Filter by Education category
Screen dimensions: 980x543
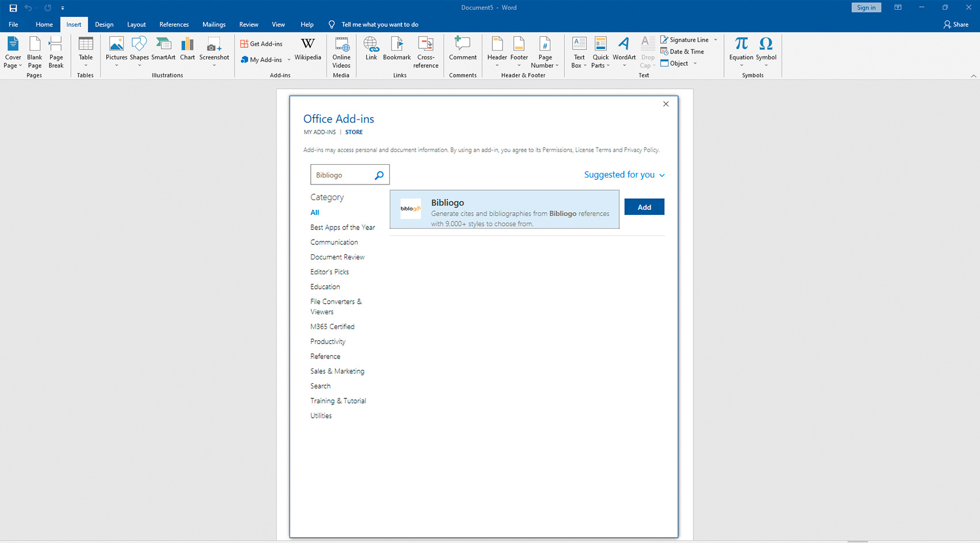tap(325, 287)
